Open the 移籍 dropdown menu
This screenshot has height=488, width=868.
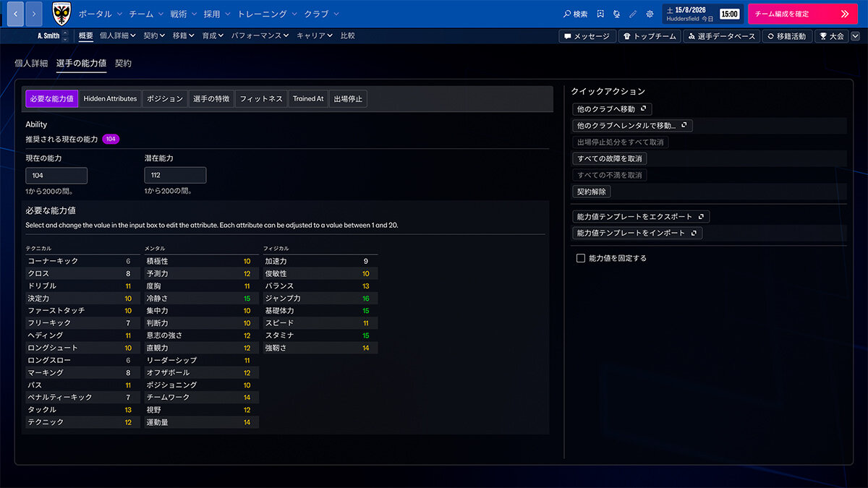(184, 35)
